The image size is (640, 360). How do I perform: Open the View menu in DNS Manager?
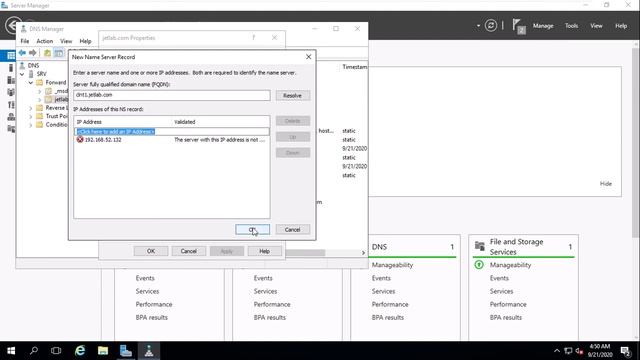tap(66, 41)
